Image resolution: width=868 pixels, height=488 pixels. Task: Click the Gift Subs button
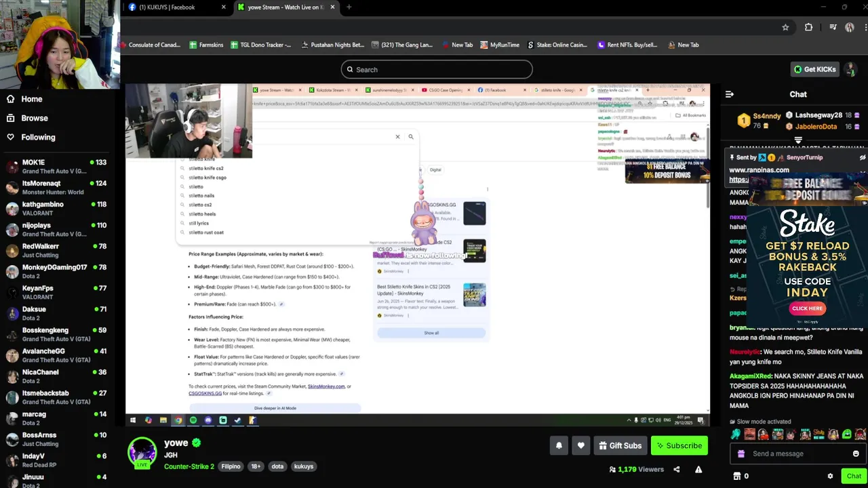click(x=620, y=445)
